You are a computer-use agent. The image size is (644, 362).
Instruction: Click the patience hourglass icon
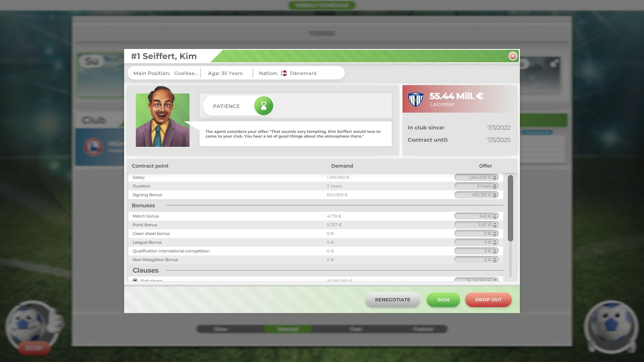point(264,106)
